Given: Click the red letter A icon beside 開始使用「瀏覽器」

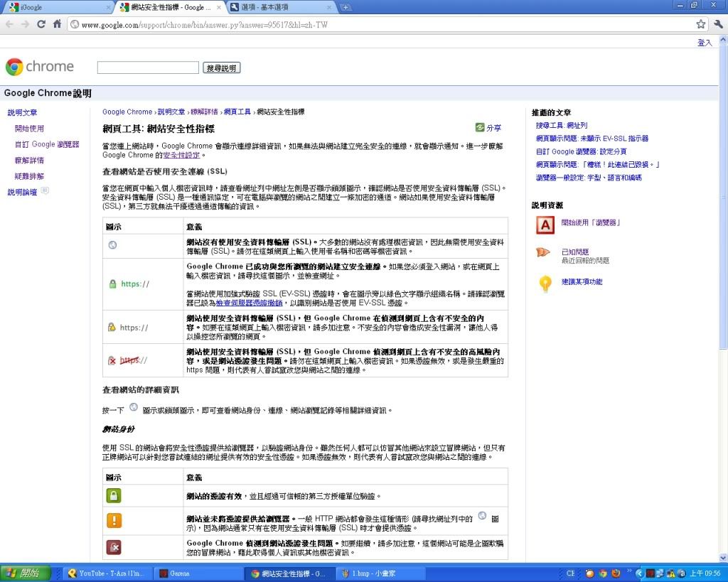Looking at the screenshot, I should pos(545,225).
